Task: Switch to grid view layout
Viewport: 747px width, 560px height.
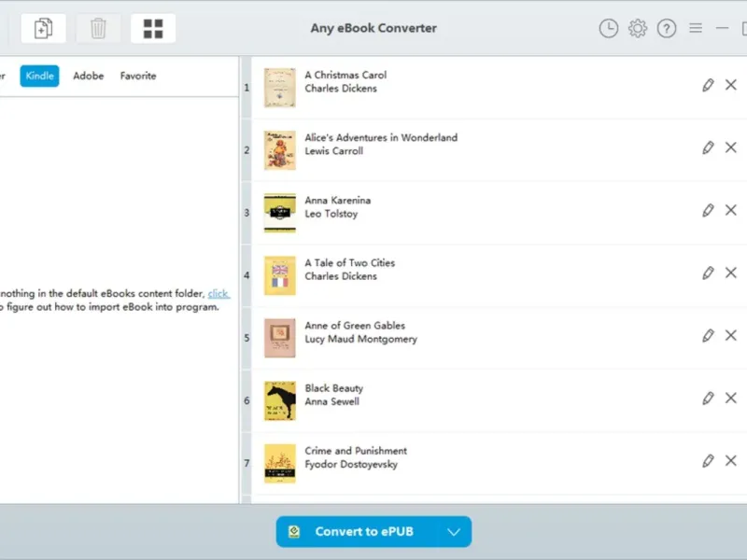Action: point(153,29)
